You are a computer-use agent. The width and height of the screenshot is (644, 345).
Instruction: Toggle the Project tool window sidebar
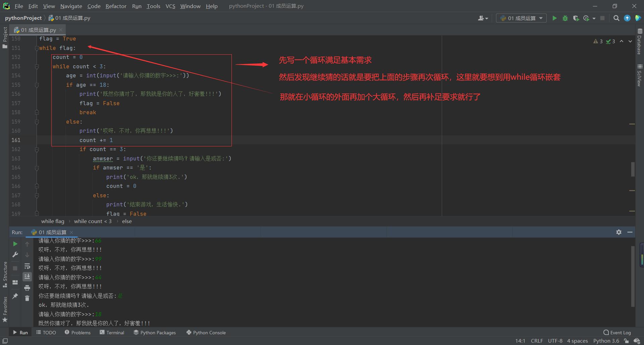click(5, 37)
